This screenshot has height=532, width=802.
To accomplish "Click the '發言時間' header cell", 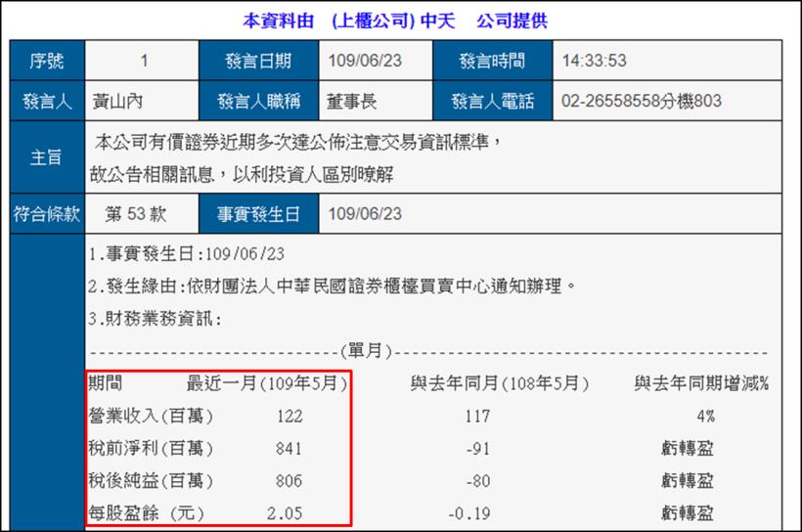I will (x=493, y=61).
